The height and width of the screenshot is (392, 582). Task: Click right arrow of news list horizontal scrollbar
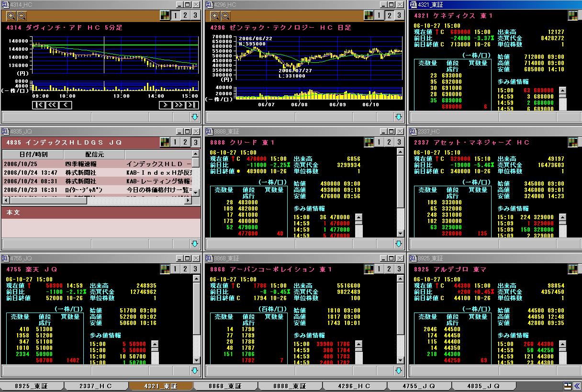pos(188,201)
